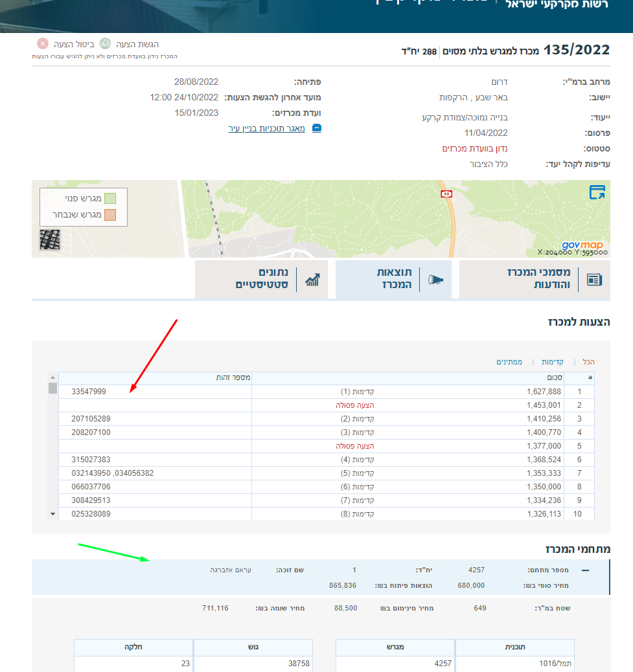The image size is (633, 672).
Task: Click the building plans database icon
Action: [317, 129]
